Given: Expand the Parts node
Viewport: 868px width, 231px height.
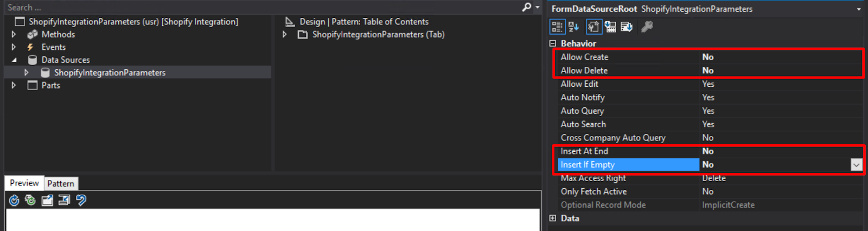Looking at the screenshot, I should [14, 85].
